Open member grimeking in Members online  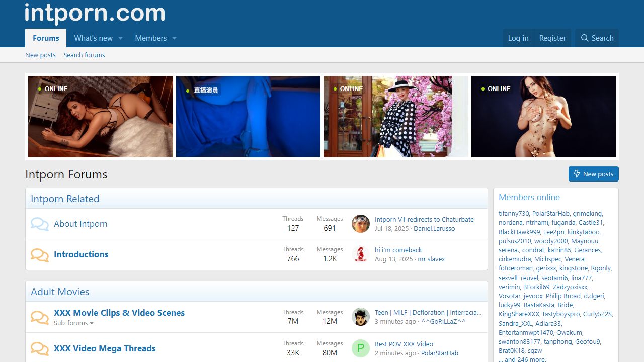587,213
